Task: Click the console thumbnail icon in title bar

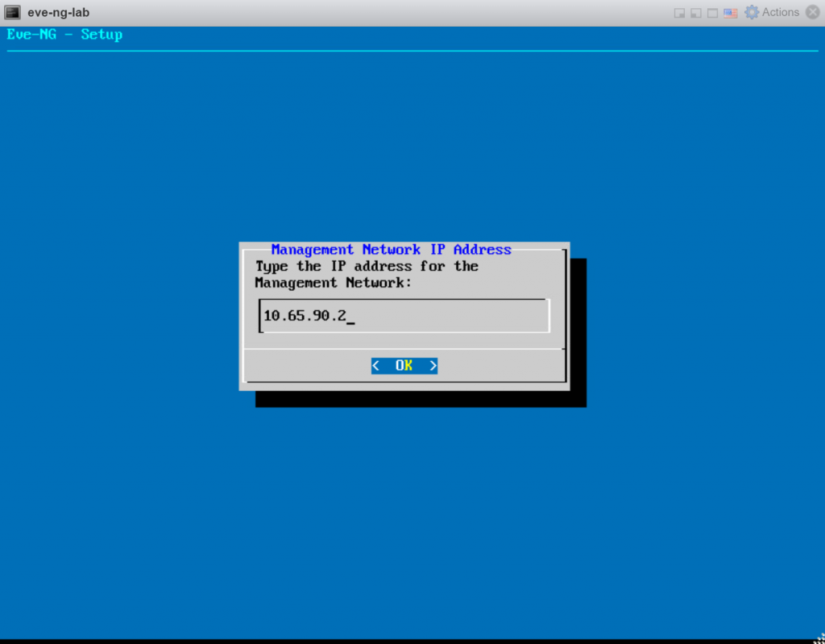Action: tap(11, 11)
